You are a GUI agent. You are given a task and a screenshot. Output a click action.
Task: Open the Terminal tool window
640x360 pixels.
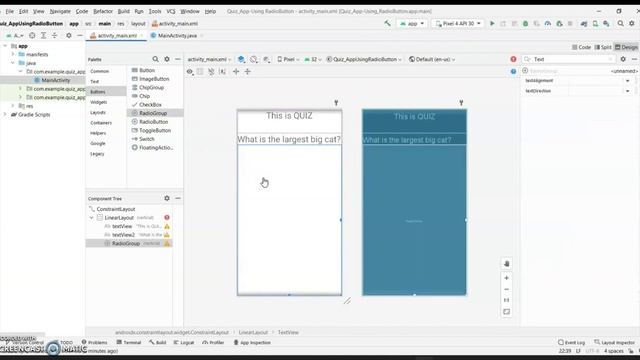(x=129, y=342)
